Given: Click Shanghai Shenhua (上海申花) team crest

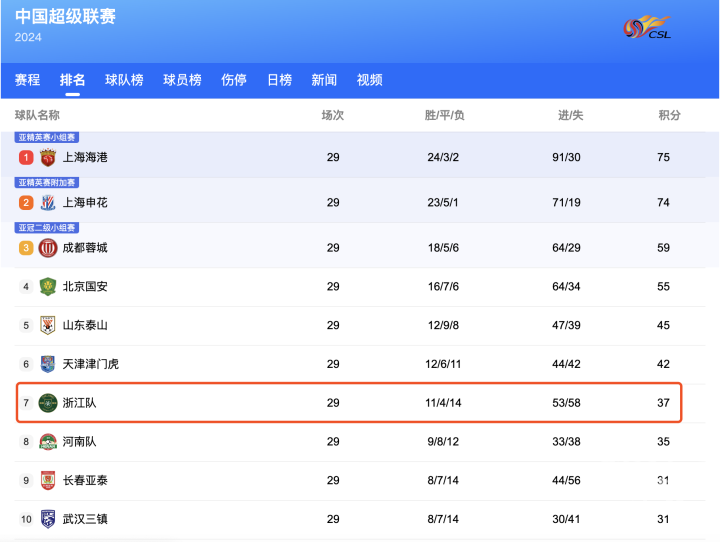Looking at the screenshot, I should click(48, 203).
